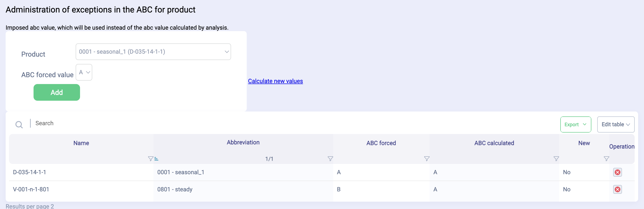Screen dimensions: 644x209
Task: Open the ABC forced column filter
Action: pyautogui.click(x=427, y=159)
